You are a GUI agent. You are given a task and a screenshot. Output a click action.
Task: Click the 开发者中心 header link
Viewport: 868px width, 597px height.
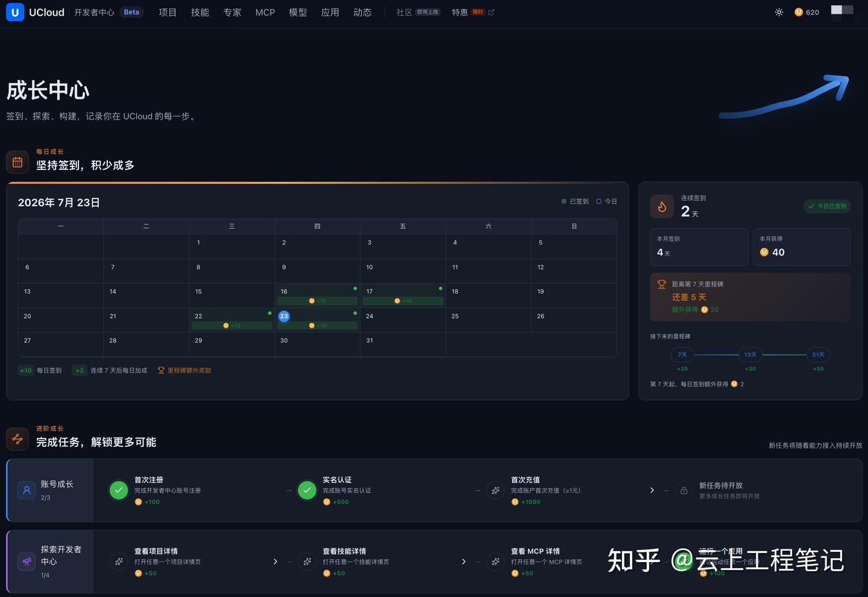[94, 12]
